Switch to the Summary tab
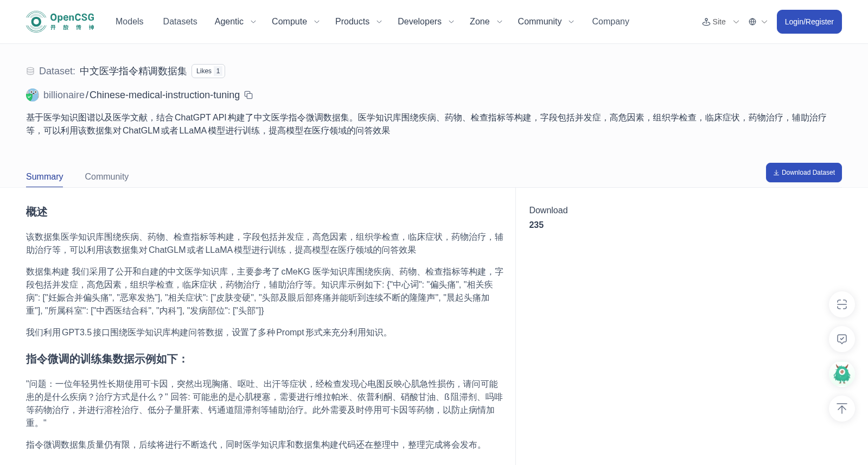Image resolution: width=868 pixels, height=465 pixels. (x=44, y=177)
